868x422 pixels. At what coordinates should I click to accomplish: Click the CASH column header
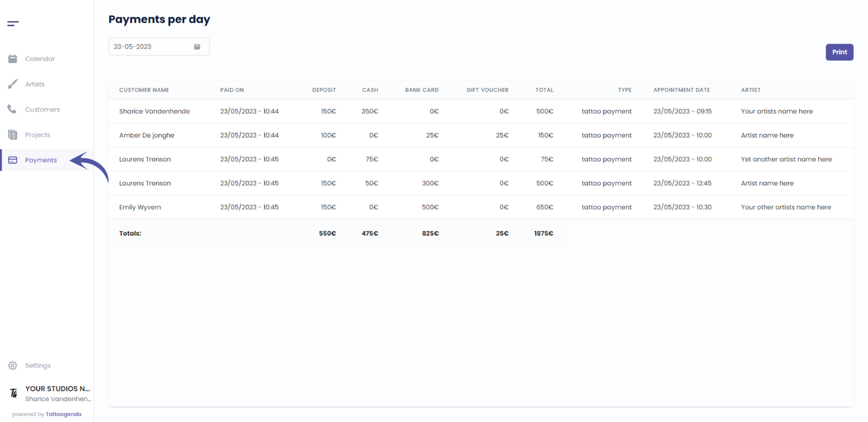click(x=370, y=90)
